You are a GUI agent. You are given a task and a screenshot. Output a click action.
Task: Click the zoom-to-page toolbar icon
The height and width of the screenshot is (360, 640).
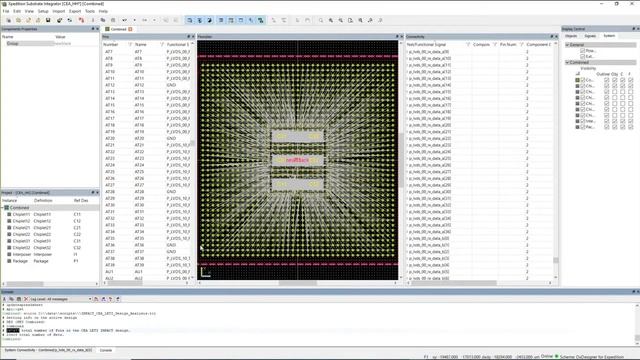coord(350,20)
